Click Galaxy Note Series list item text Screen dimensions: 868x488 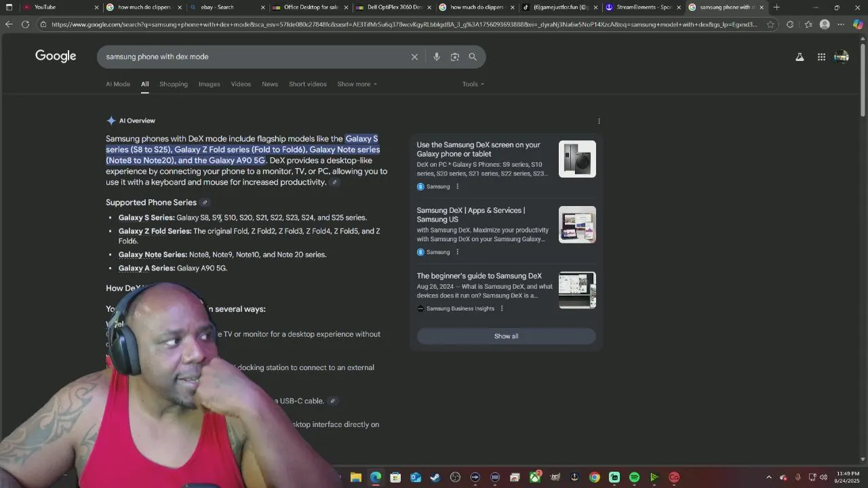222,255
